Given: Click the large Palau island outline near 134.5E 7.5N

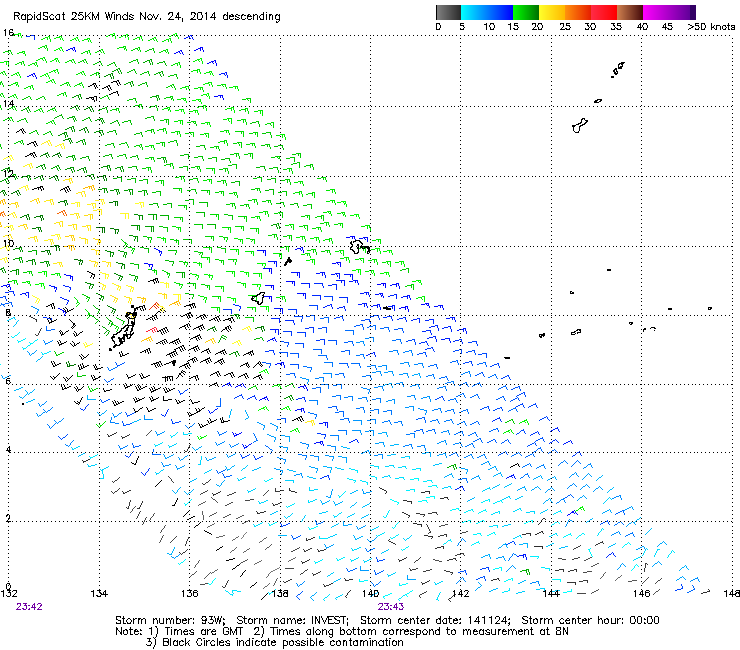Looking at the screenshot, I should pyautogui.click(x=124, y=329).
